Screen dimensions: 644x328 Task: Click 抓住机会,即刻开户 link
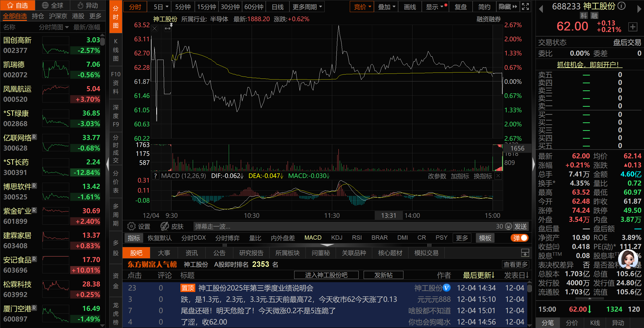589,65
